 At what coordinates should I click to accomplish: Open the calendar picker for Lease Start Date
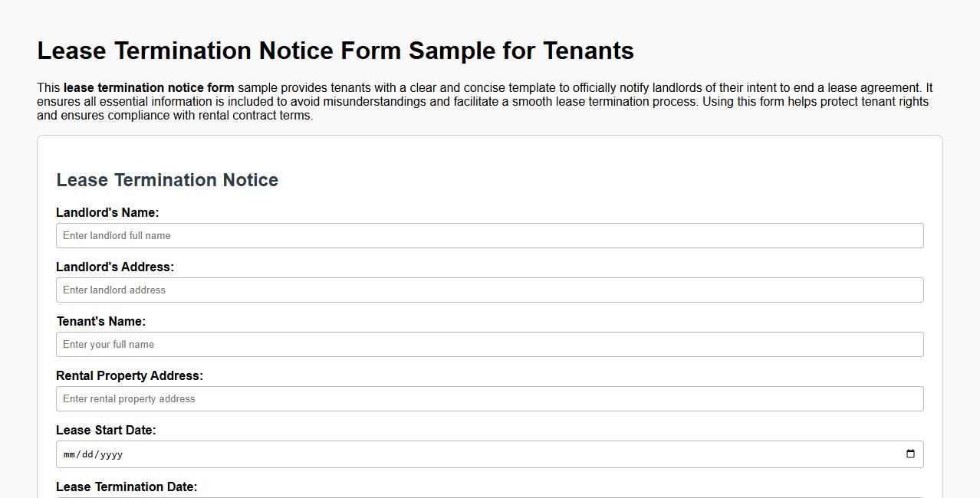[910, 454]
